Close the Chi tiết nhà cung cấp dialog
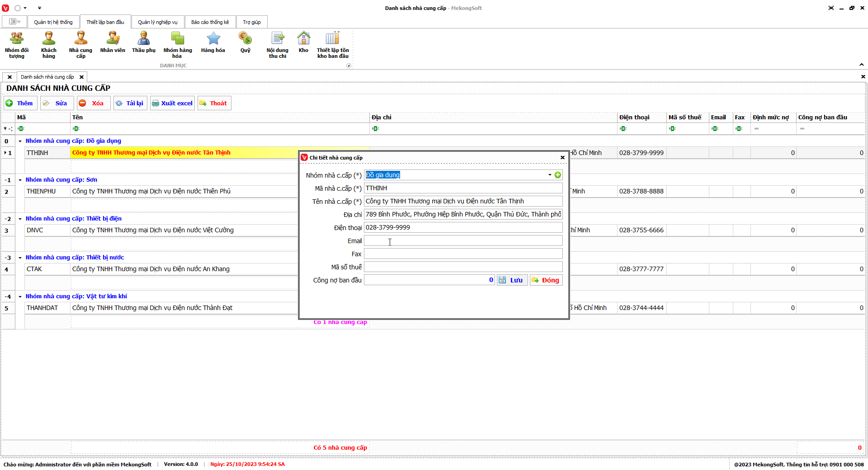The image size is (868, 470). pos(562,158)
